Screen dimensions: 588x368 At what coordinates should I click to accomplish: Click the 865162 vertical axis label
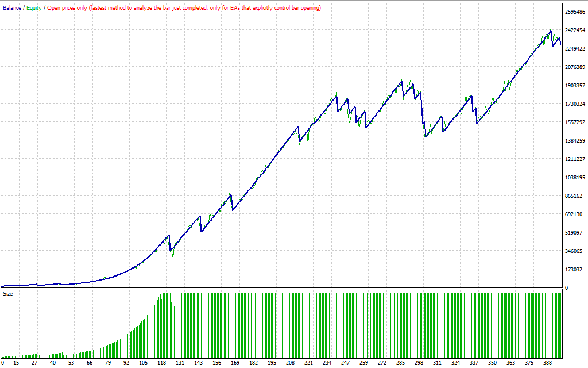coord(574,196)
